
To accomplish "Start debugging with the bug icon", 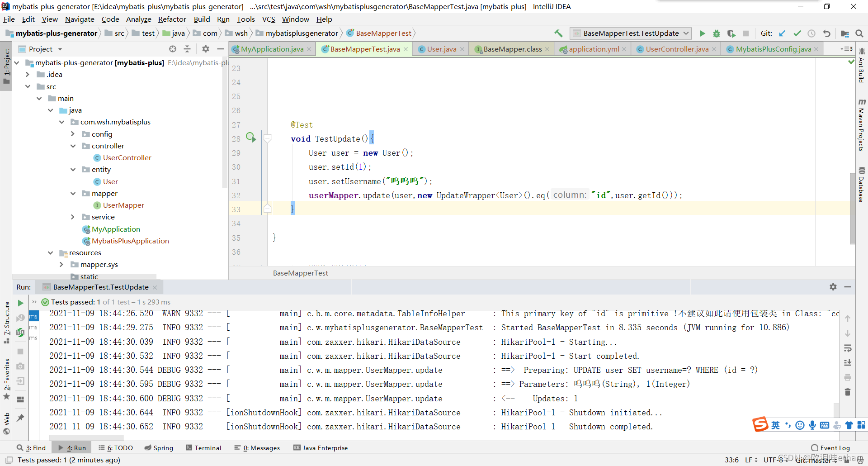I will 717,33.
